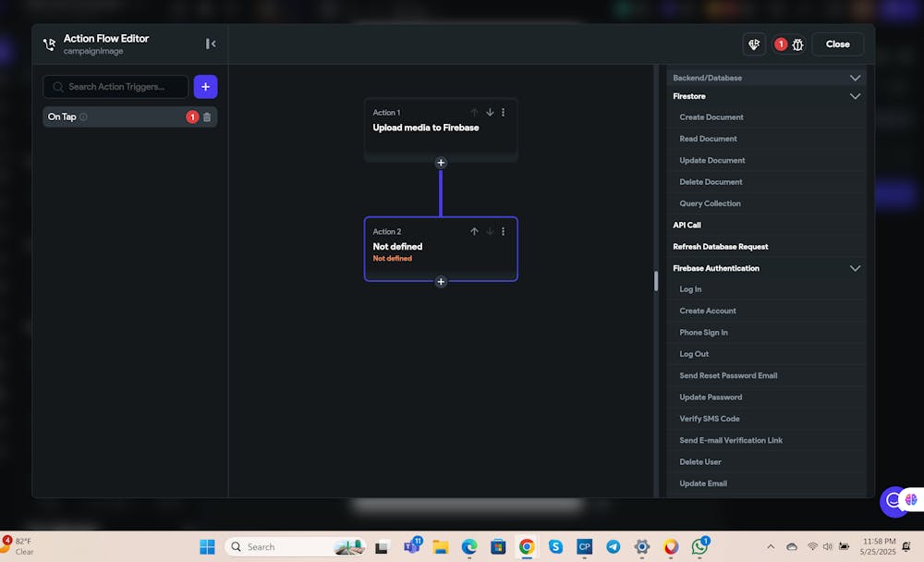This screenshot has width=924, height=562.
Task: Open Skype from the taskbar
Action: (555, 546)
